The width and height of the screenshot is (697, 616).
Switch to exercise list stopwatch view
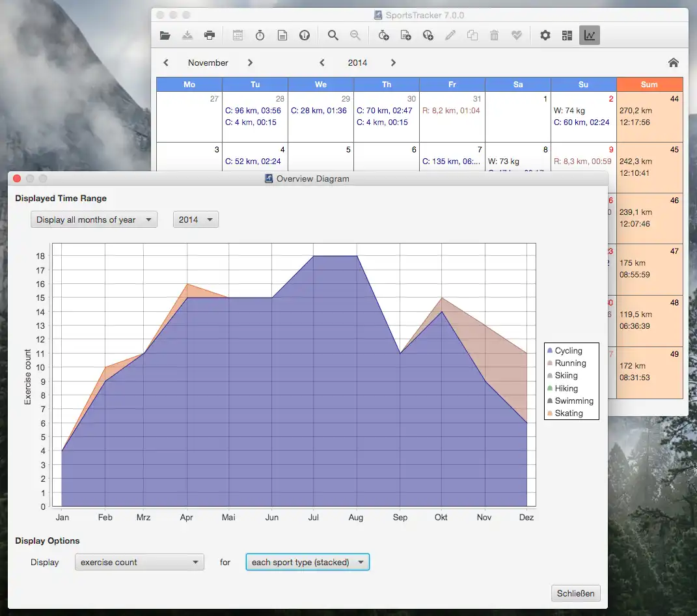pyautogui.click(x=260, y=35)
